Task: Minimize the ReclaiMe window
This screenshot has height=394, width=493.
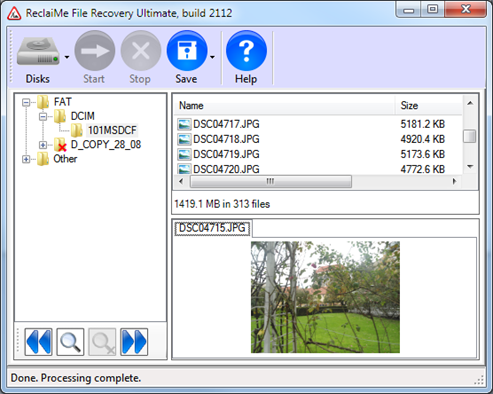Action: 408,9
